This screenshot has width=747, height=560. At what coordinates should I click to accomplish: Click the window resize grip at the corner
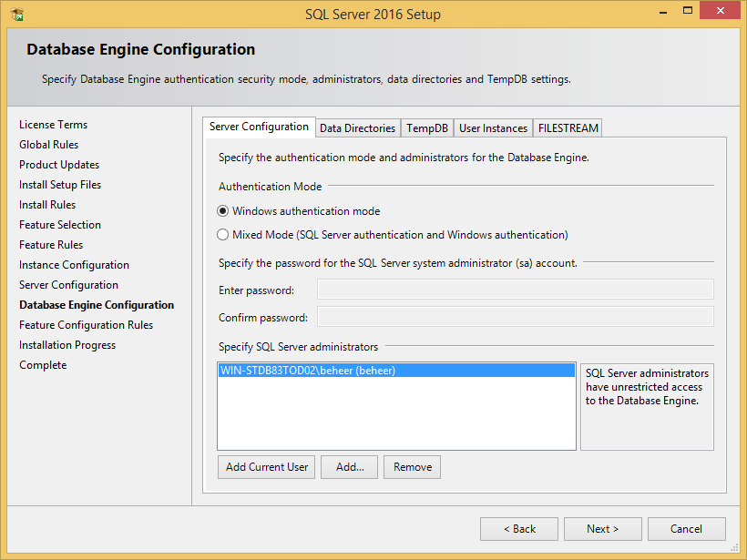pyautogui.click(x=734, y=547)
